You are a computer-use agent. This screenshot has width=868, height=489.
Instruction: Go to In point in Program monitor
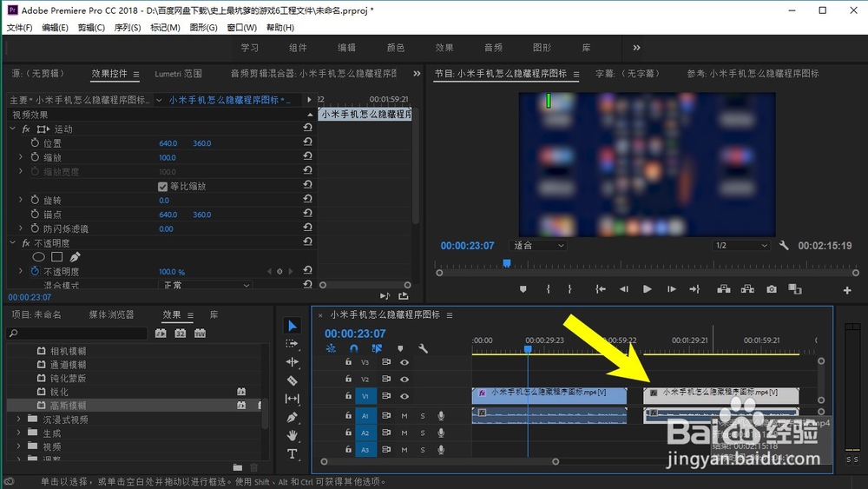tap(600, 289)
